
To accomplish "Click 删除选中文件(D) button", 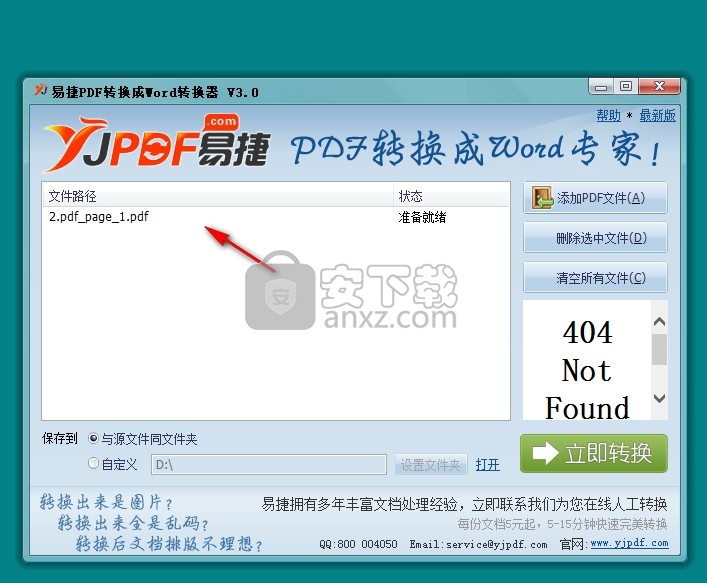I will click(595, 237).
